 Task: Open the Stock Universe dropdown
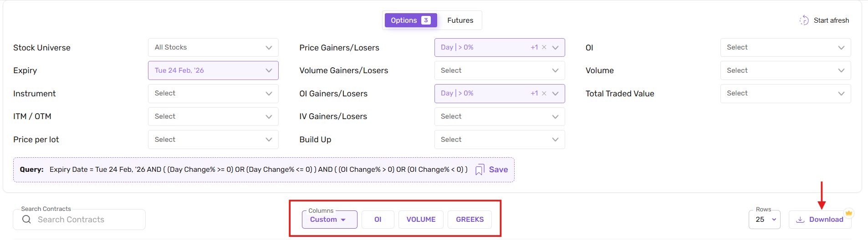(x=213, y=47)
